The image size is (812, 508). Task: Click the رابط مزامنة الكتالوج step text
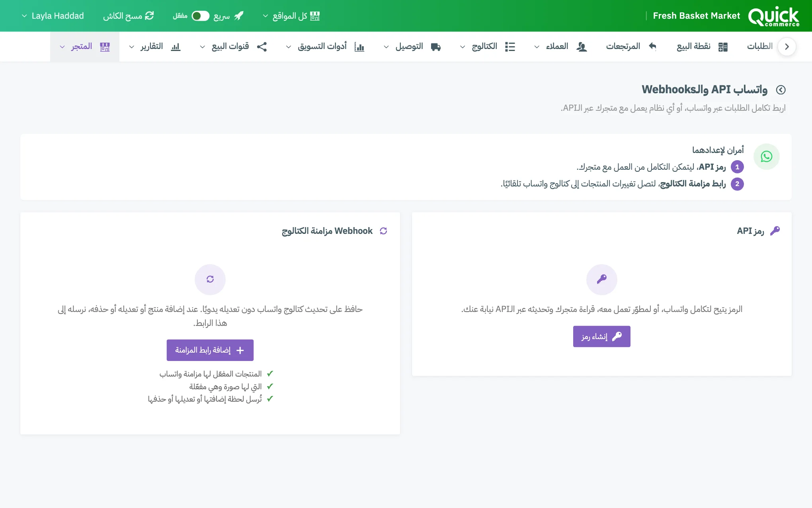click(x=693, y=184)
